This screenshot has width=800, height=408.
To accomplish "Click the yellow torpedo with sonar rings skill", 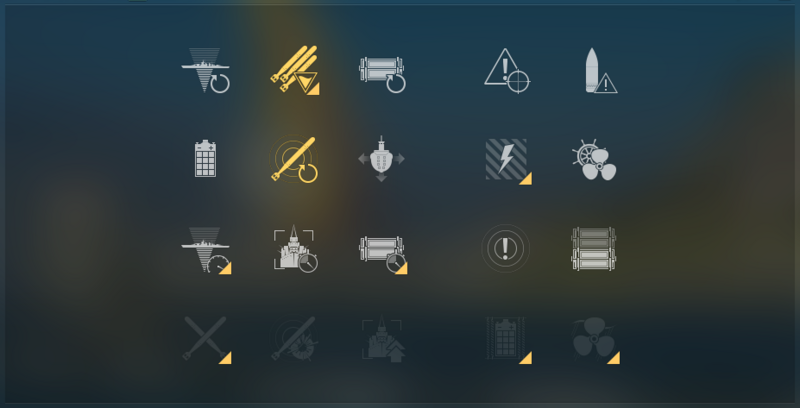I will point(294,159).
